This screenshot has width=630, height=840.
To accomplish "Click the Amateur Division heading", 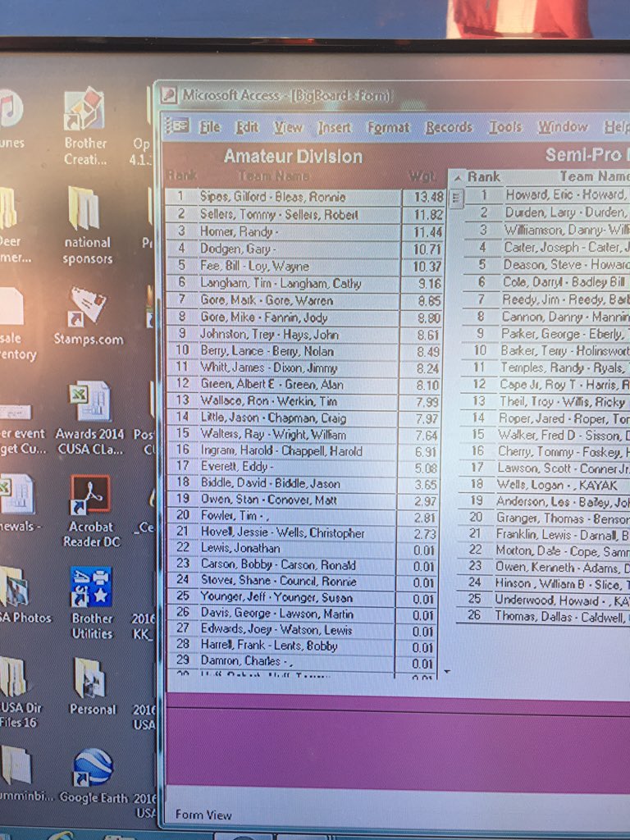I will click(x=293, y=157).
